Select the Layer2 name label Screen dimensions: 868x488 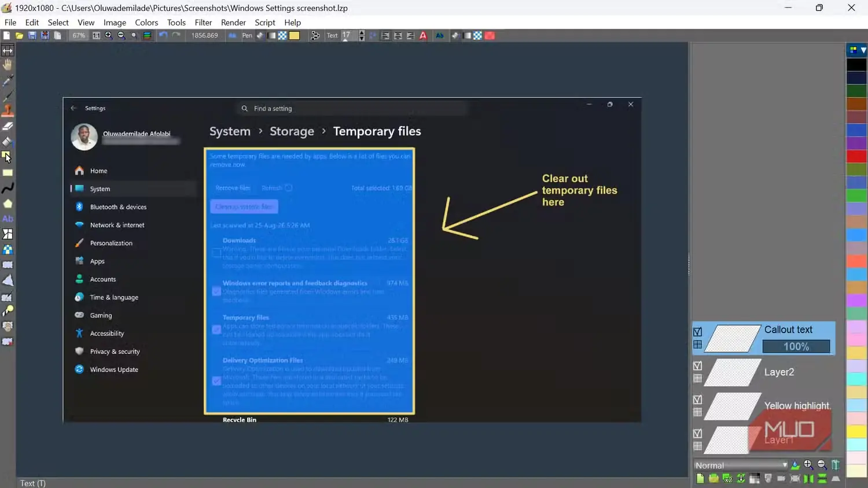pyautogui.click(x=779, y=372)
